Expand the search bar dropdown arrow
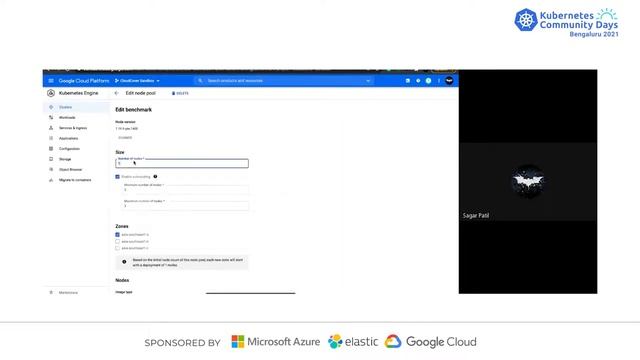This screenshot has height=360, width=640. pos(368,81)
